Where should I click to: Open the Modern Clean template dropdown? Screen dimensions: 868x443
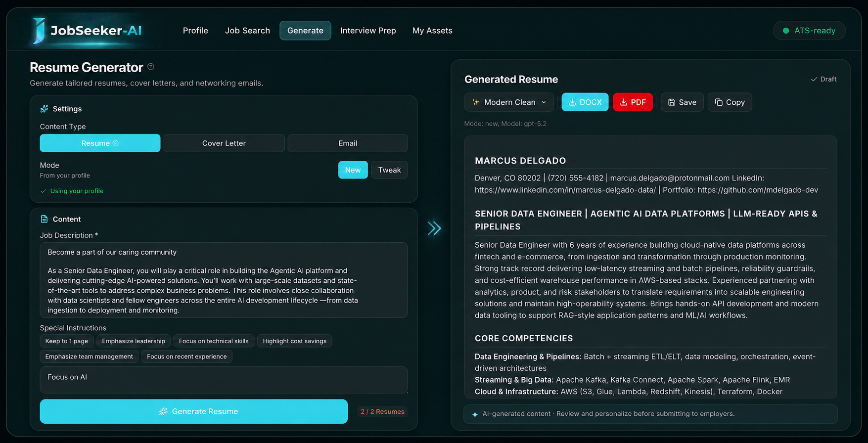(509, 102)
